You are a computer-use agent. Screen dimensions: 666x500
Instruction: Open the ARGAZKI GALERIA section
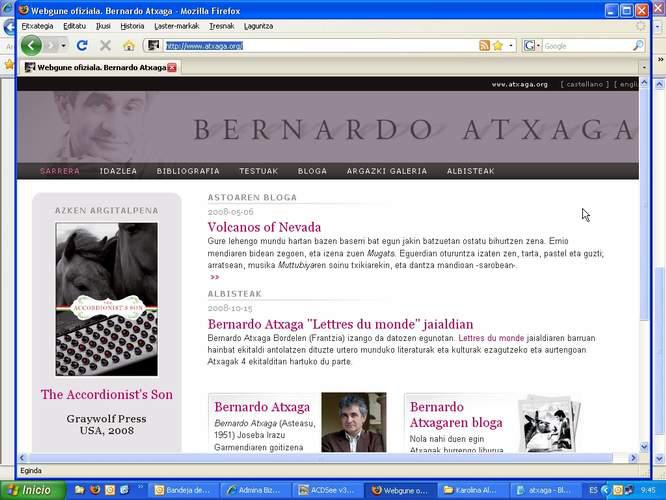click(387, 171)
